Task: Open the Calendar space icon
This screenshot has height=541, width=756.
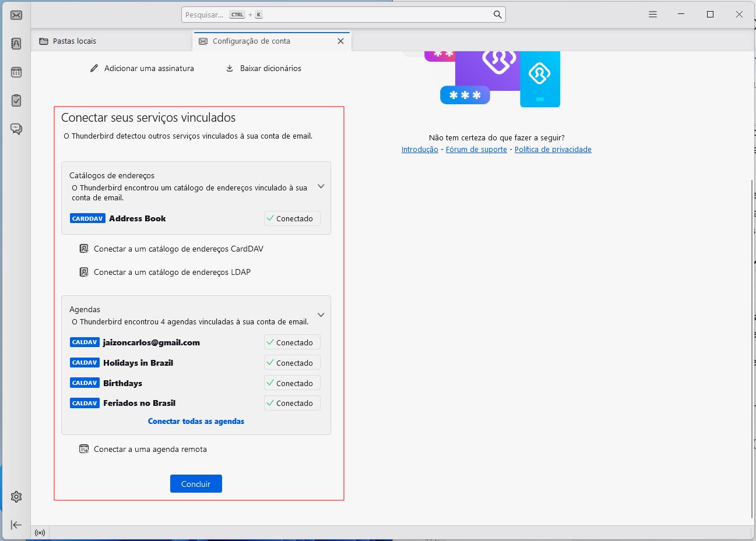Action: pyautogui.click(x=16, y=72)
